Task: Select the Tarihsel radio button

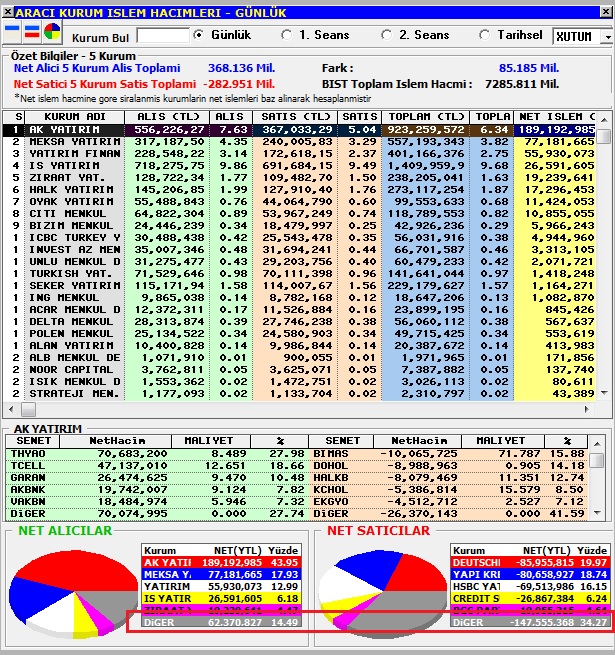Action: 485,35
